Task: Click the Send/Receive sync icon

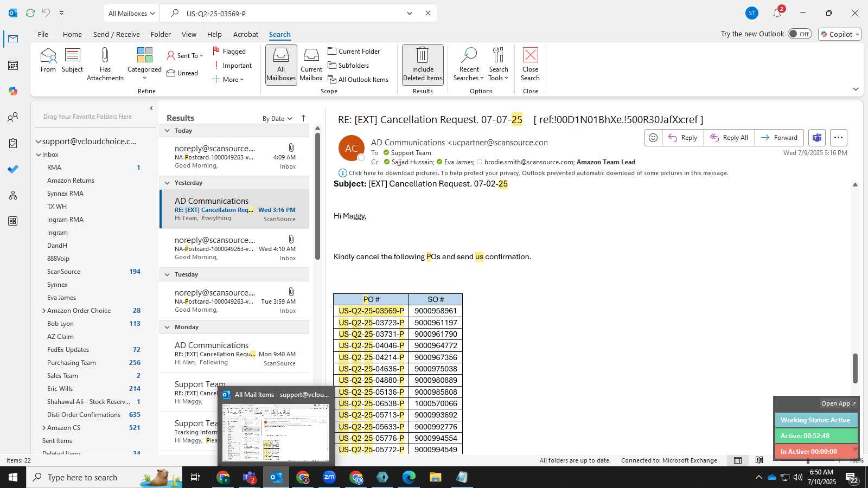Action: pyautogui.click(x=30, y=13)
